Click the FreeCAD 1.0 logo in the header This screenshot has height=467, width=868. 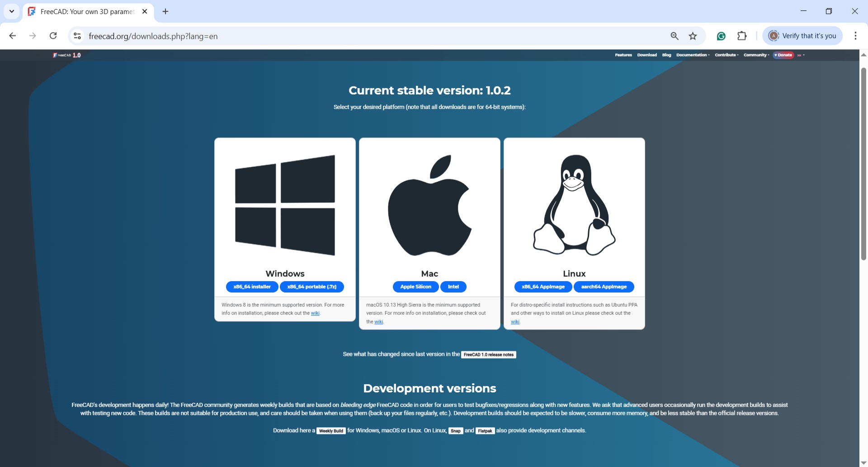pos(66,55)
